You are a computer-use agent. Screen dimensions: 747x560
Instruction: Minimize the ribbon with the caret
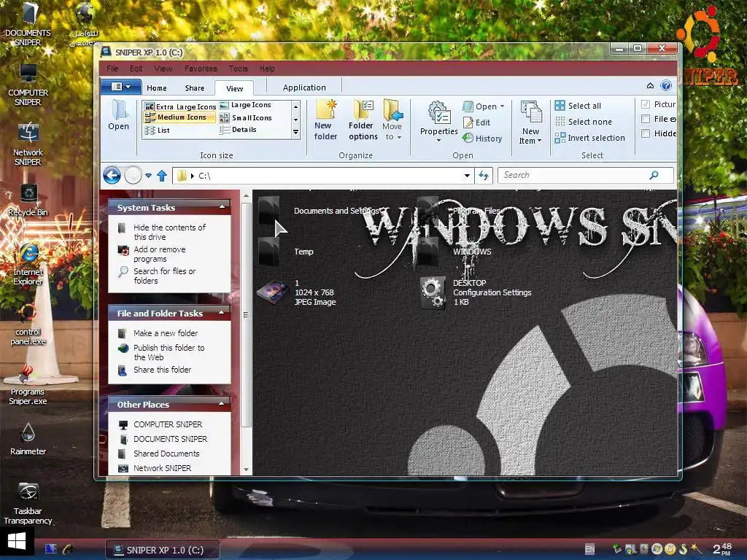650,86
